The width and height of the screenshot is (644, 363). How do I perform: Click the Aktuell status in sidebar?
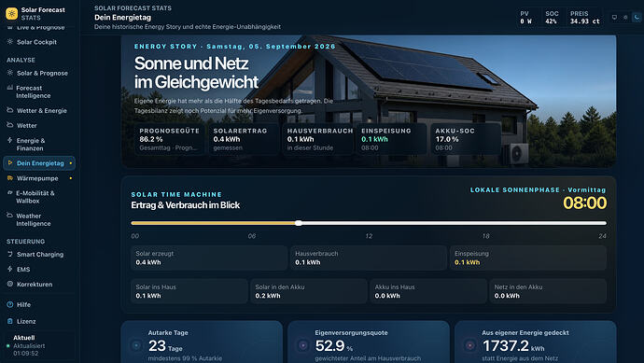tap(39, 345)
